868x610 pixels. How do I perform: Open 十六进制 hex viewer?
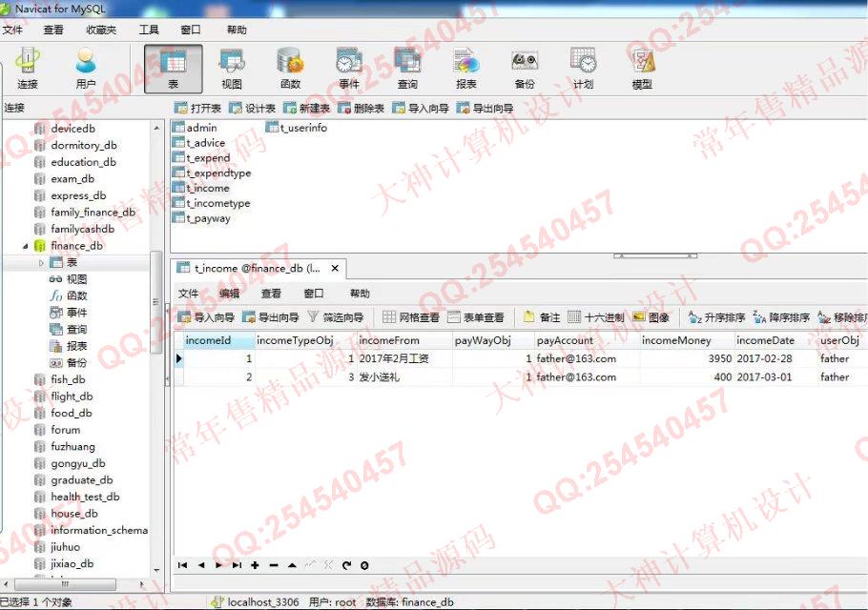(x=596, y=317)
